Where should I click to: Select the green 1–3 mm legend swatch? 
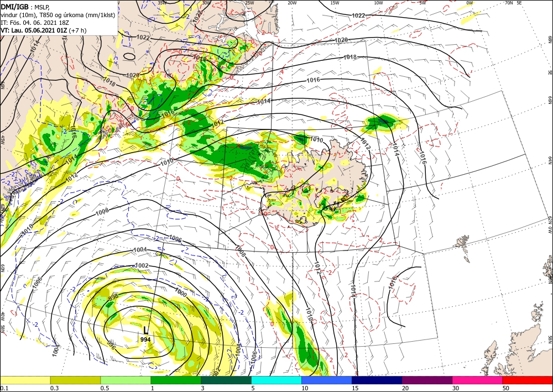tap(176, 380)
